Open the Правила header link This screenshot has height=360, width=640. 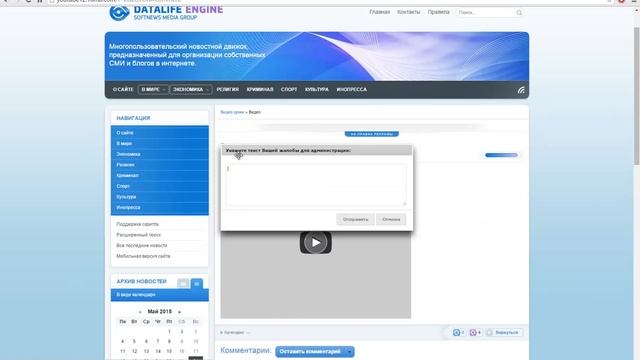[438, 12]
